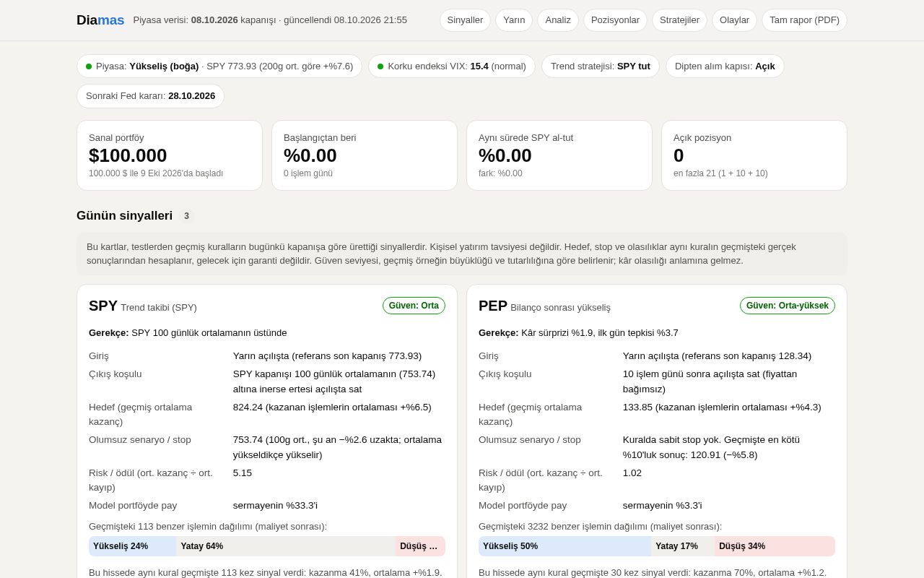Viewport: 924px width, 578px height.
Task: Click PEP Düşüş 34% bar segment
Action: (775, 546)
